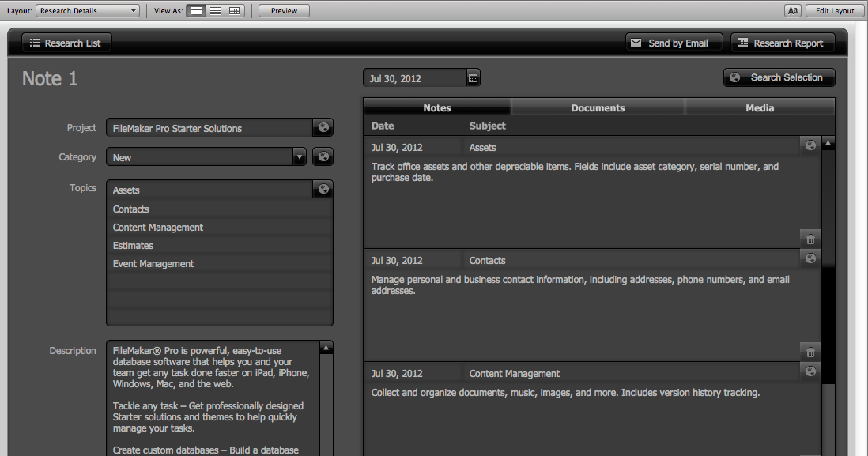Expand the Category dropdown showing New
This screenshot has width=868, height=456.
click(x=300, y=156)
